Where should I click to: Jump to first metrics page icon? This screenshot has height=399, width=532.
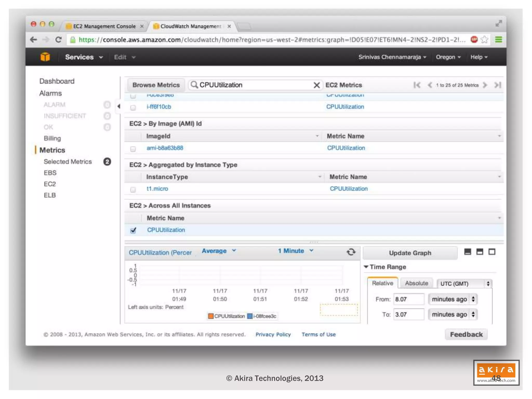[x=417, y=85]
